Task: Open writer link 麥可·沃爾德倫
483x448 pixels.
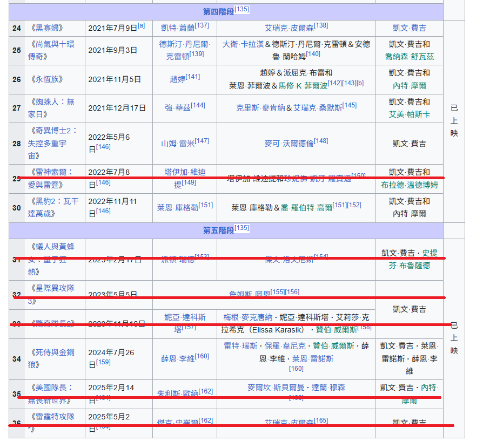Action: pyautogui.click(x=289, y=144)
